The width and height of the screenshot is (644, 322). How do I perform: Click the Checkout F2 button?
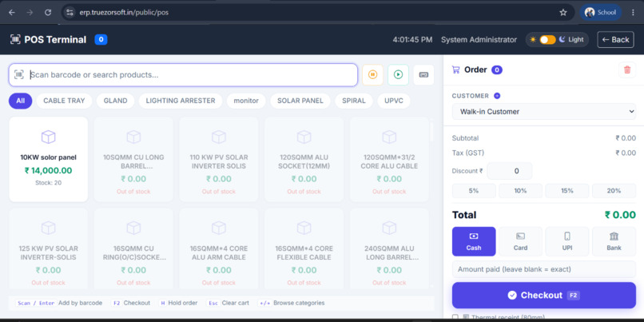coord(544,296)
